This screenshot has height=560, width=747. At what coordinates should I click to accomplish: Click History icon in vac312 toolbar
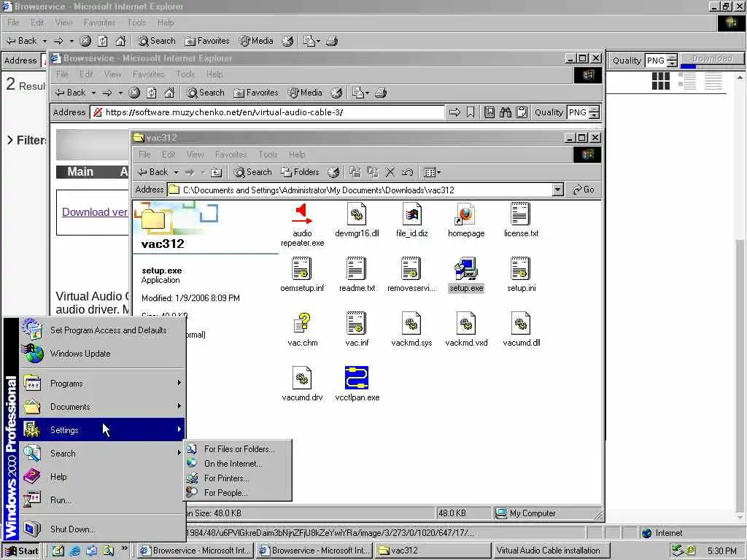coord(334,172)
